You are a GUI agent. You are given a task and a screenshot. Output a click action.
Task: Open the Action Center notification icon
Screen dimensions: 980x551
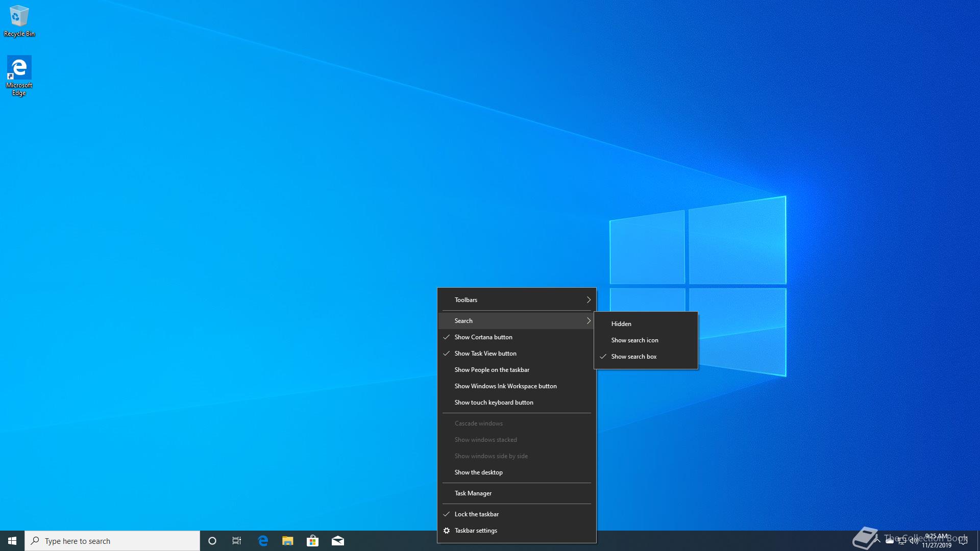pyautogui.click(x=963, y=541)
